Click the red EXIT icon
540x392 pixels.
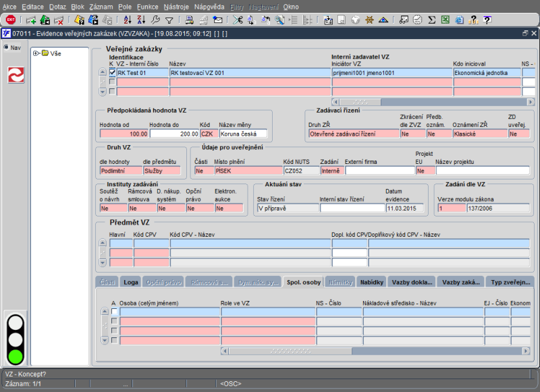11,20
